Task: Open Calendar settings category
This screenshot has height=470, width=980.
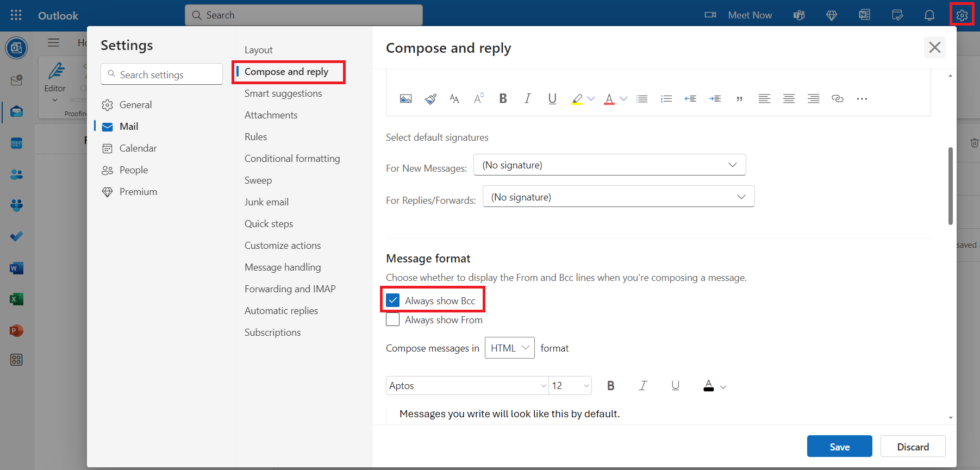Action: (138, 148)
